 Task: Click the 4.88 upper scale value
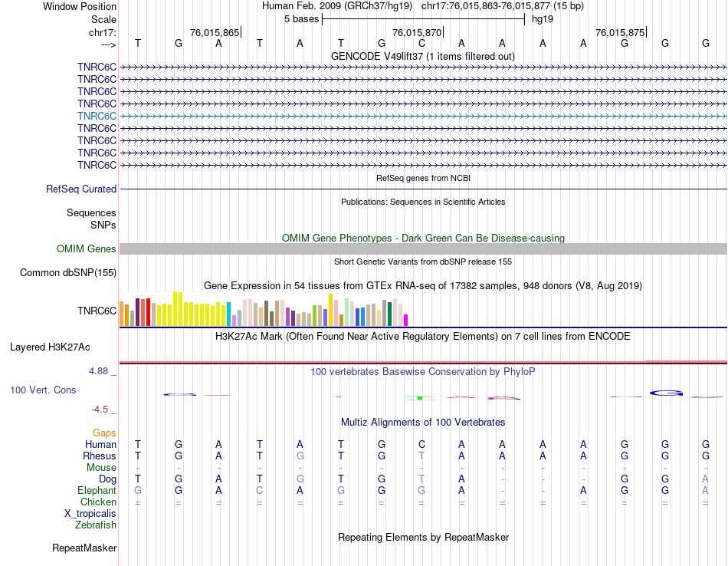point(98,371)
